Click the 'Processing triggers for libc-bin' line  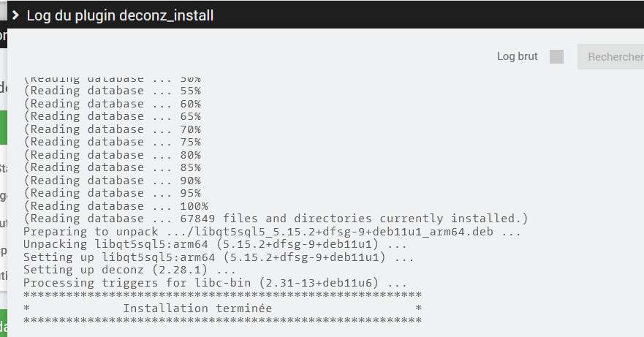pos(215,283)
